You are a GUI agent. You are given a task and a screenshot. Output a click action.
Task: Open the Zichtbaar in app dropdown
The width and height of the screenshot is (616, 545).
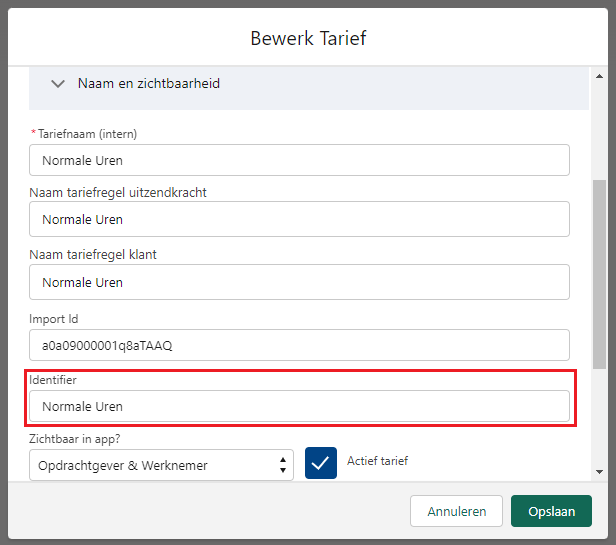pos(161,465)
